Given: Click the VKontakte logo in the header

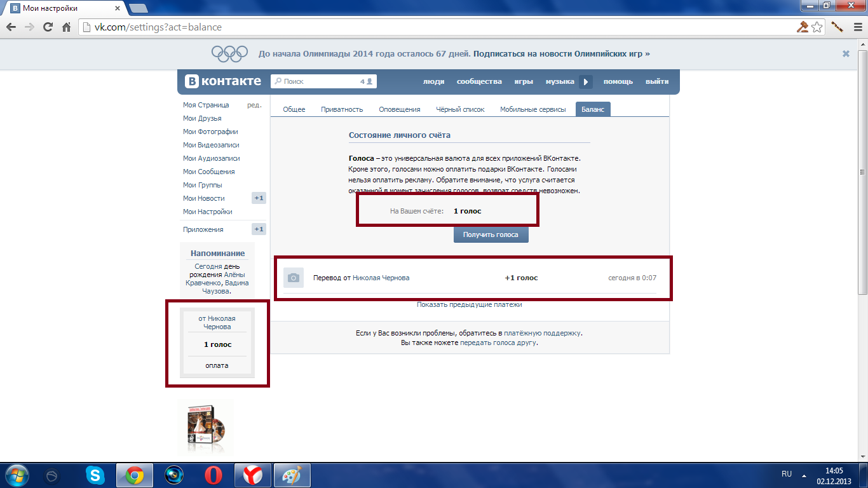Looking at the screenshot, I should pyautogui.click(x=223, y=81).
